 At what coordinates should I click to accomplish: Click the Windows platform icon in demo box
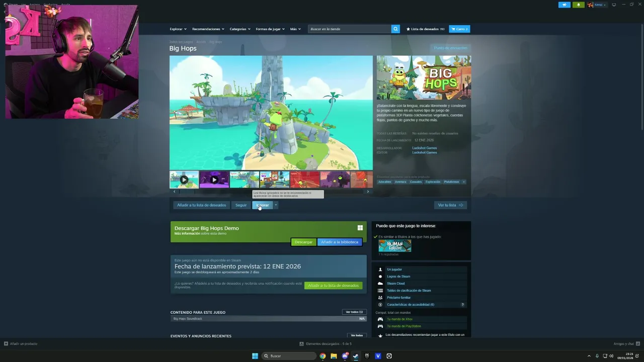point(360,228)
